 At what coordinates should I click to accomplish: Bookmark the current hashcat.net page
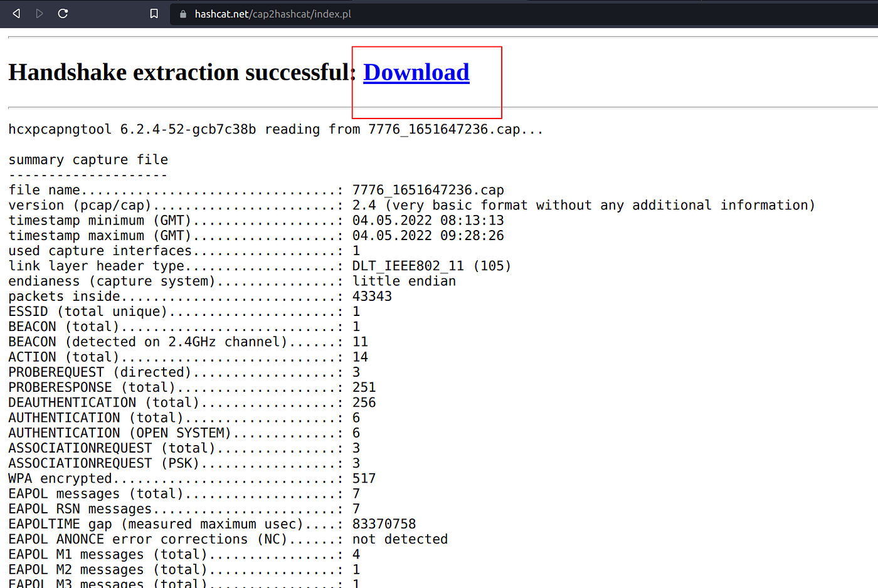(154, 13)
